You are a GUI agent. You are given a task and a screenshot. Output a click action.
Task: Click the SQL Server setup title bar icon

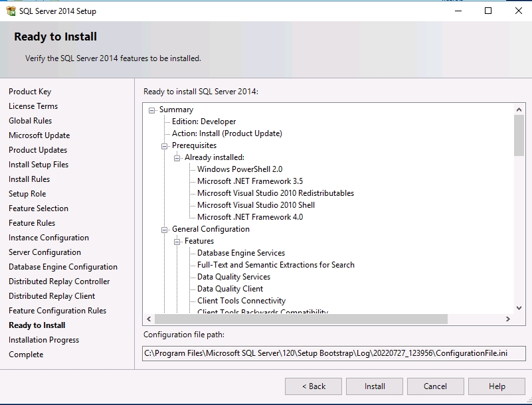(11, 11)
